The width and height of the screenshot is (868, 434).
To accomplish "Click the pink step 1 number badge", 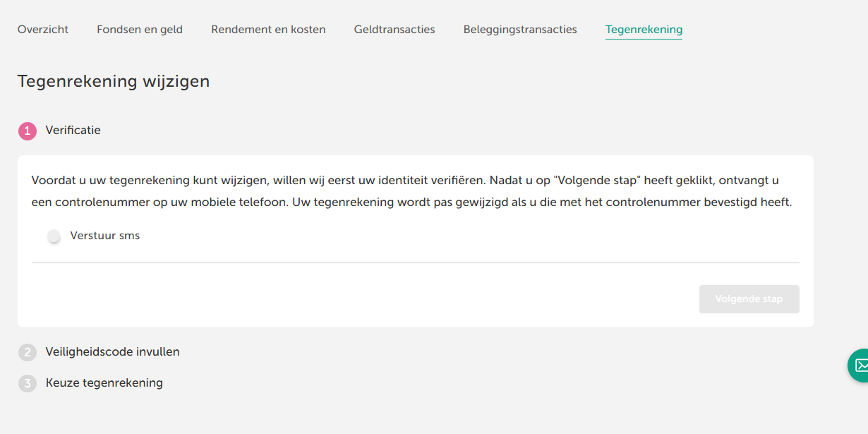I will point(27,131).
